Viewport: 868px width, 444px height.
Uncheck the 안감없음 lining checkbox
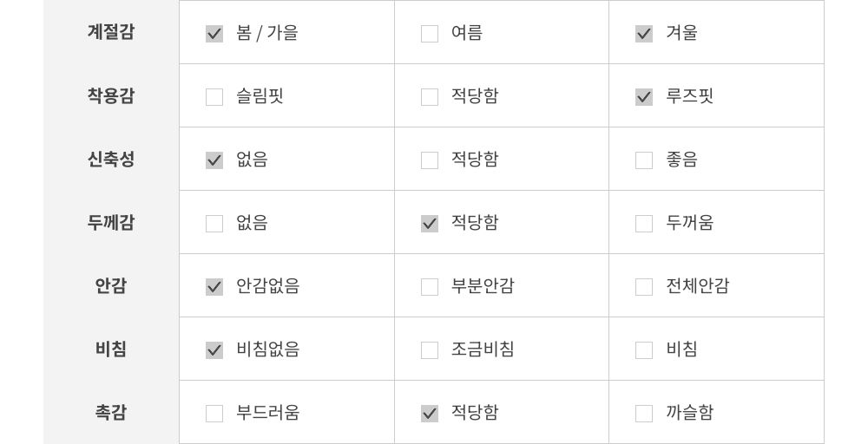[214, 287]
